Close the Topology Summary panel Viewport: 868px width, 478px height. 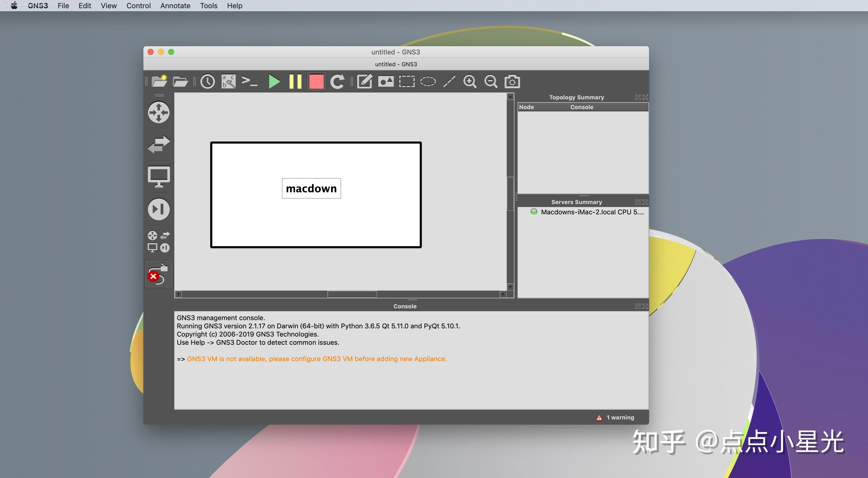pos(645,97)
